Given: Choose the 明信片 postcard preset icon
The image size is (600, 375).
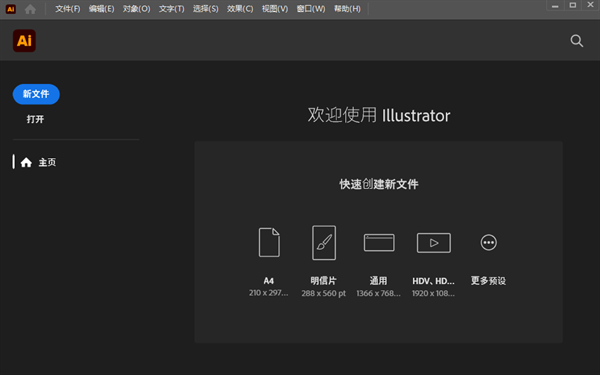Looking at the screenshot, I should pos(324,242).
